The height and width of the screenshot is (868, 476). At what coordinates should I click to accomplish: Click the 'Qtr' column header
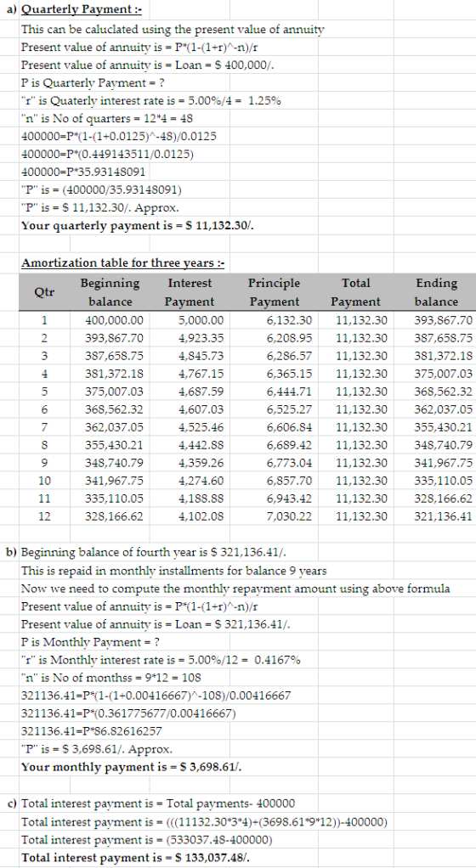(x=44, y=292)
